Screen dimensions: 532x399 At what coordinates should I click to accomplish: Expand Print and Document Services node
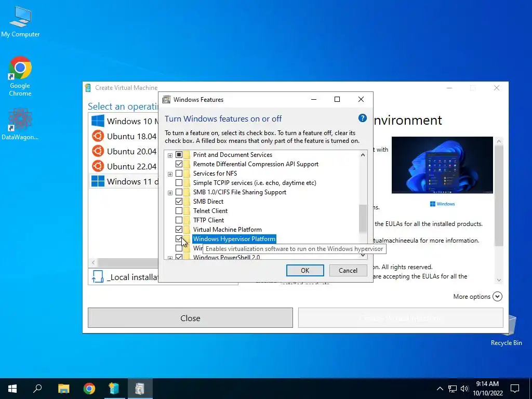point(170,155)
